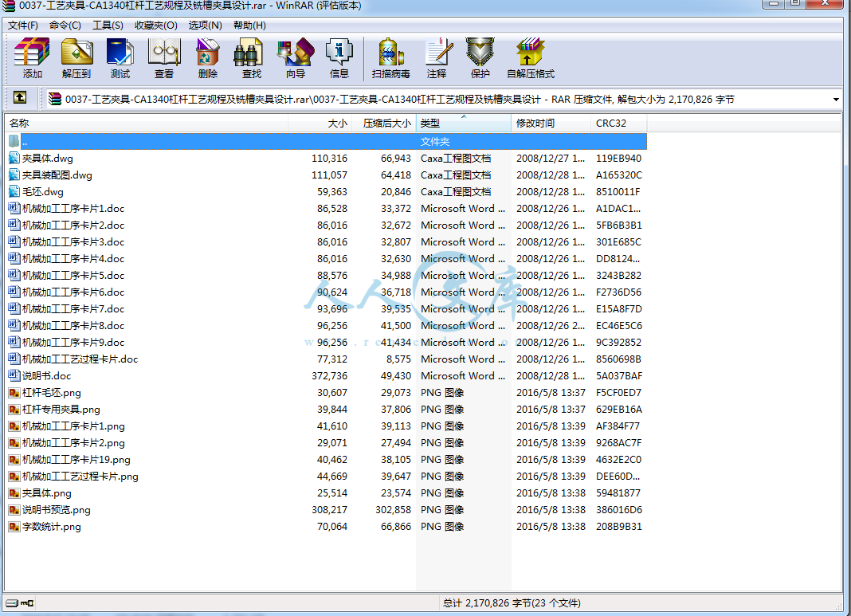The image size is (851, 616).
Task: Click the 文件夹 type cell of parent row
Action: click(x=435, y=142)
